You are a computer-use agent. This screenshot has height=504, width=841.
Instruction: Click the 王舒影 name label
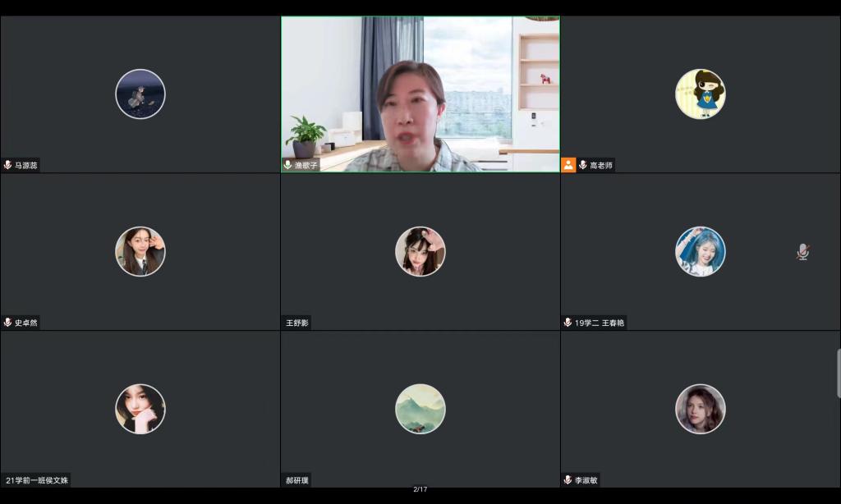[296, 323]
